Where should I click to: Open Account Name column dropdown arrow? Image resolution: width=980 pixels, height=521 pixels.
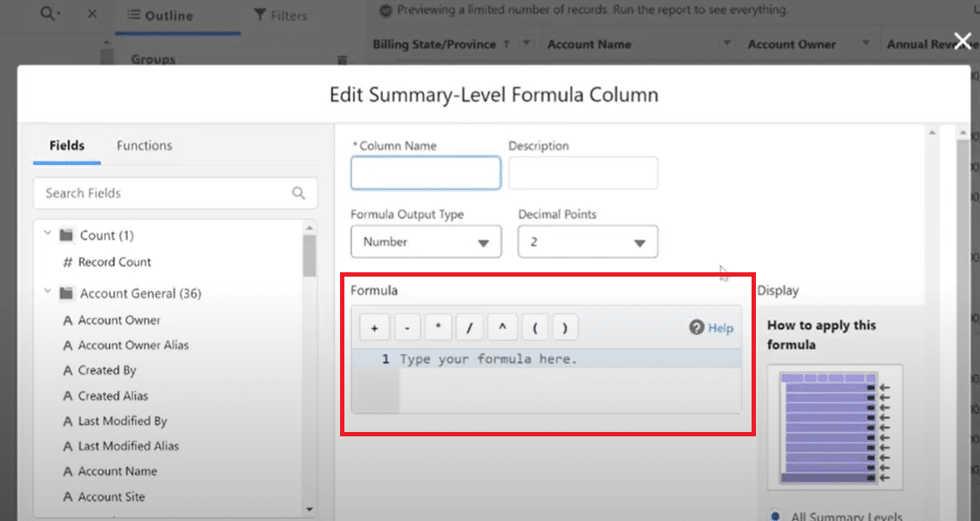[x=727, y=43]
